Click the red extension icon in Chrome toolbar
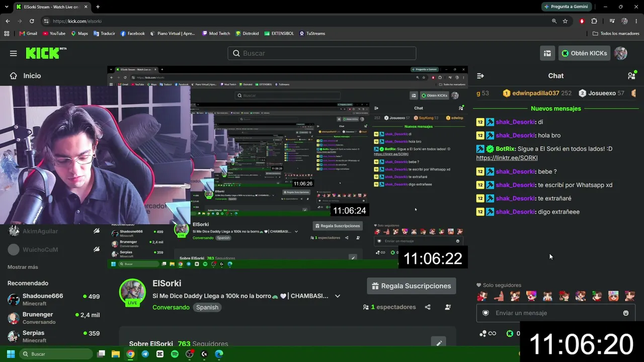This screenshot has height=362, width=644. (582, 21)
